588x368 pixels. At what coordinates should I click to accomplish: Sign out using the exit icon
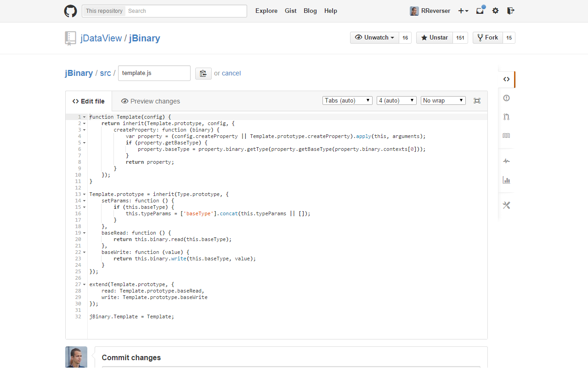click(510, 11)
